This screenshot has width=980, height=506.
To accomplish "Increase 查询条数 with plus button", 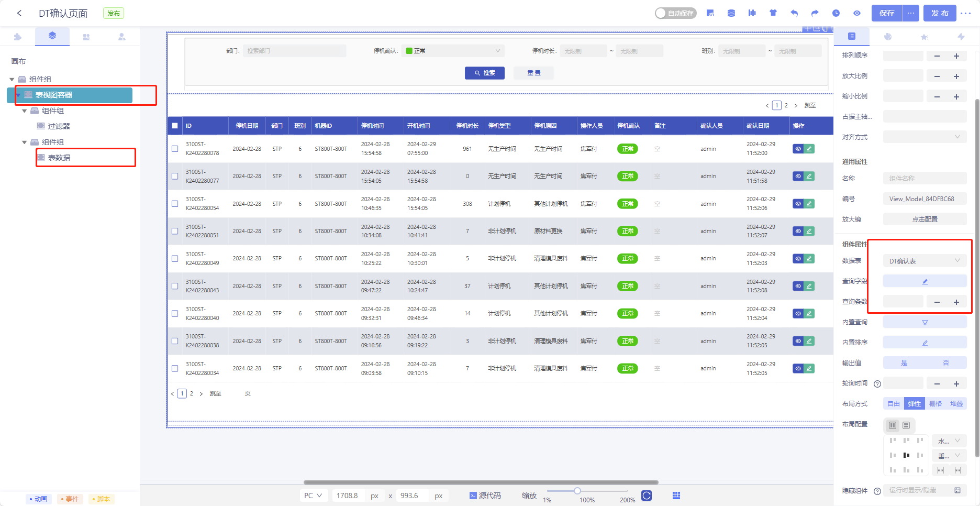I will coord(956,302).
